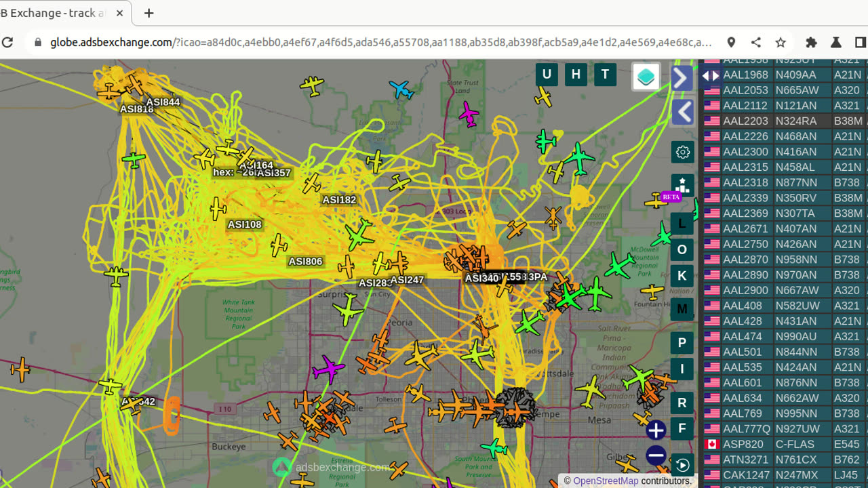Toggle the K map option
The image size is (868, 488).
click(682, 276)
